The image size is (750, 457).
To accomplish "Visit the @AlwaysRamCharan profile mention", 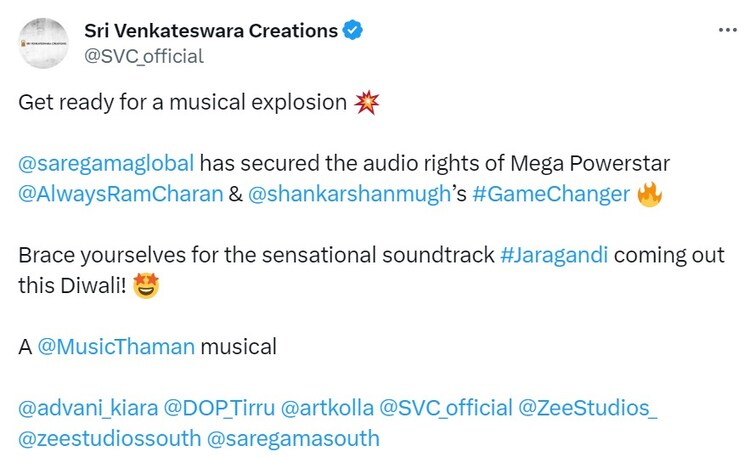I will (x=121, y=193).
